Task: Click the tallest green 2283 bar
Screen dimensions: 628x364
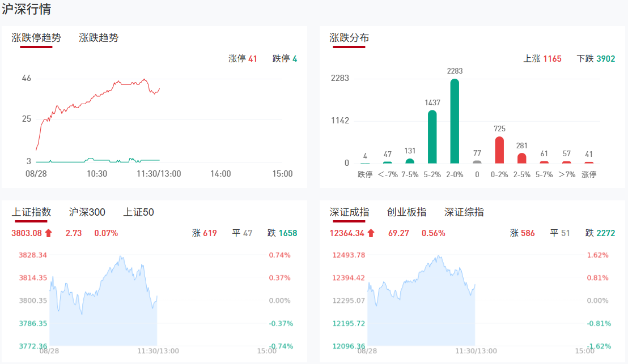Action: (x=455, y=122)
